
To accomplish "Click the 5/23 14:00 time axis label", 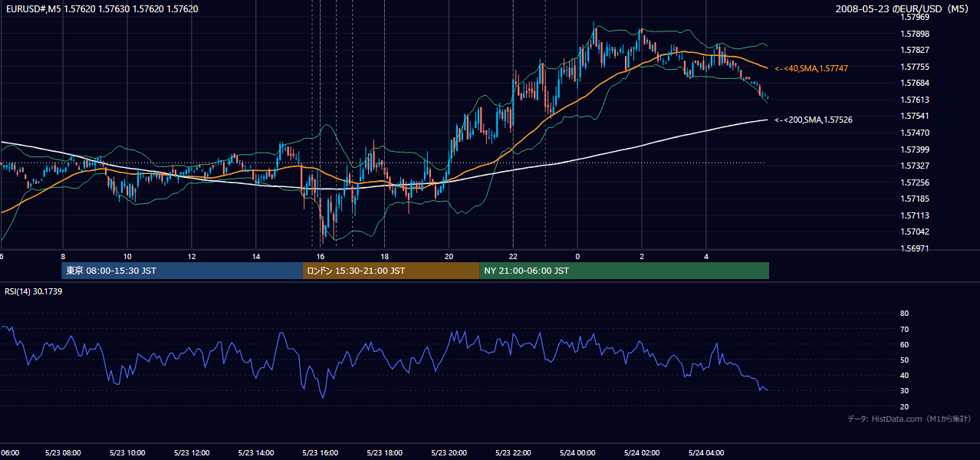I will 257,452.
